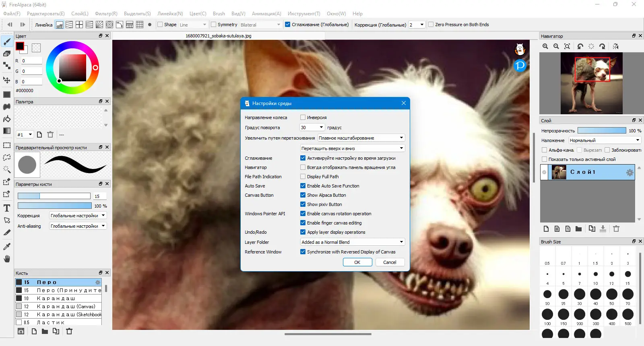Enable the parallel lines snap
The height and width of the screenshot is (346, 644).
coord(69,25)
